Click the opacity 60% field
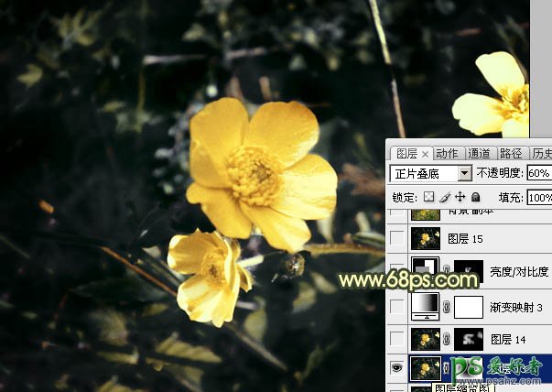Screen dimensions: 552x392 pos(539,173)
